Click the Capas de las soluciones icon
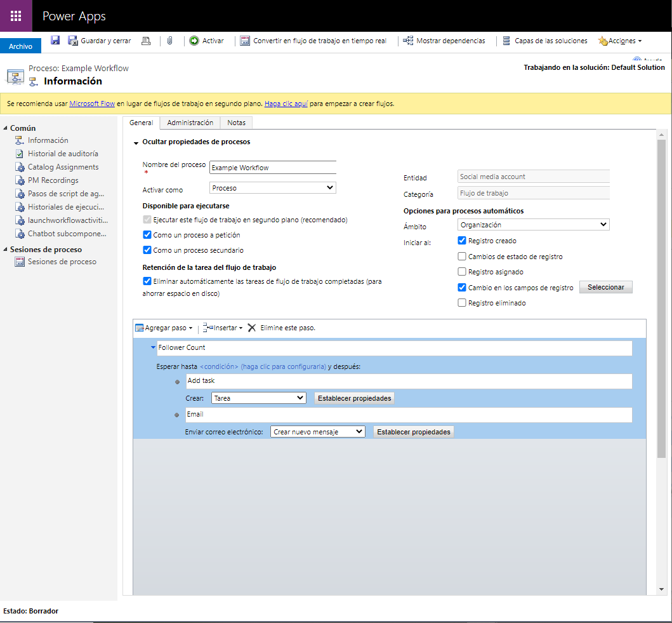672x623 pixels. coord(506,41)
